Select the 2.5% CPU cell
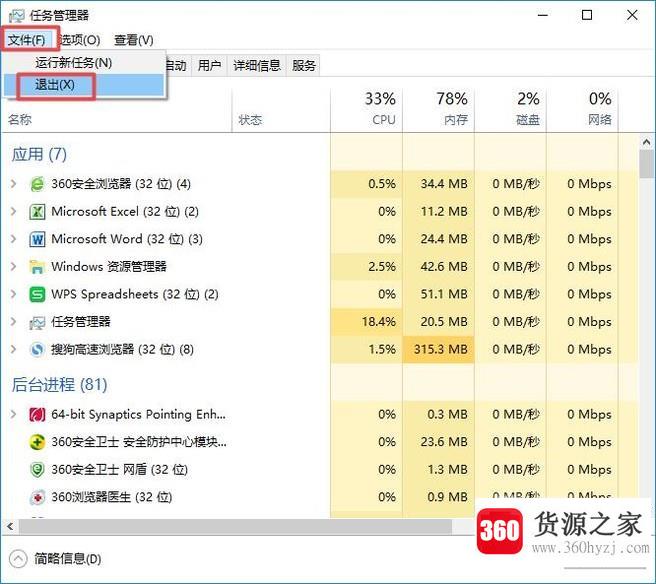The width and height of the screenshot is (656, 584). tap(366, 267)
